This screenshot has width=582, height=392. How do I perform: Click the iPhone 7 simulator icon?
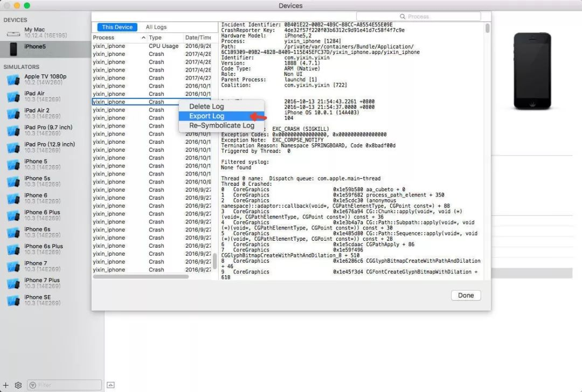[x=13, y=267]
